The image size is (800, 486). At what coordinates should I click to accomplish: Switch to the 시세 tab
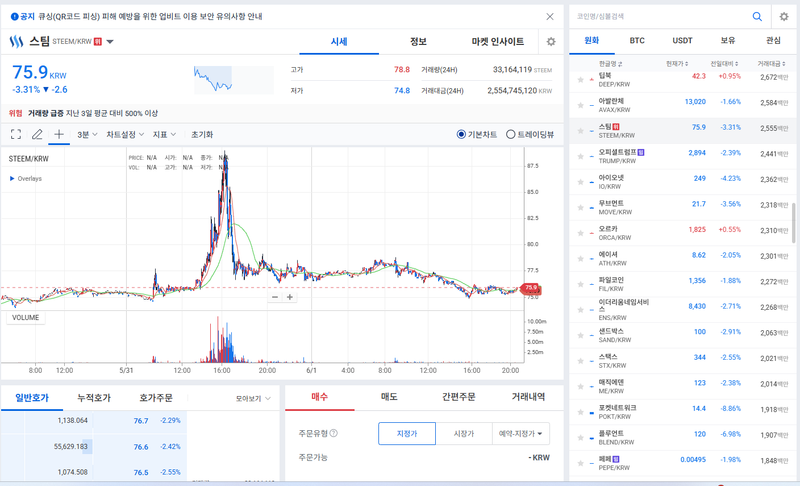(x=339, y=41)
